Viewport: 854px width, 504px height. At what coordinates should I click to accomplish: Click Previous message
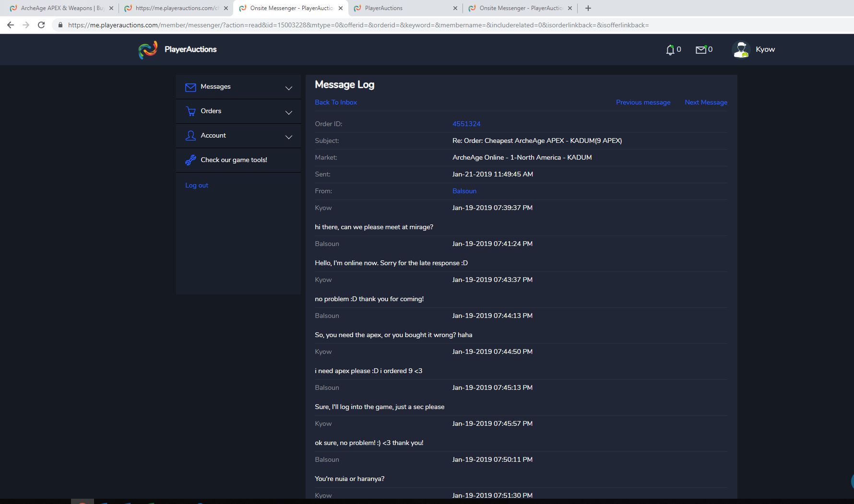(x=643, y=102)
